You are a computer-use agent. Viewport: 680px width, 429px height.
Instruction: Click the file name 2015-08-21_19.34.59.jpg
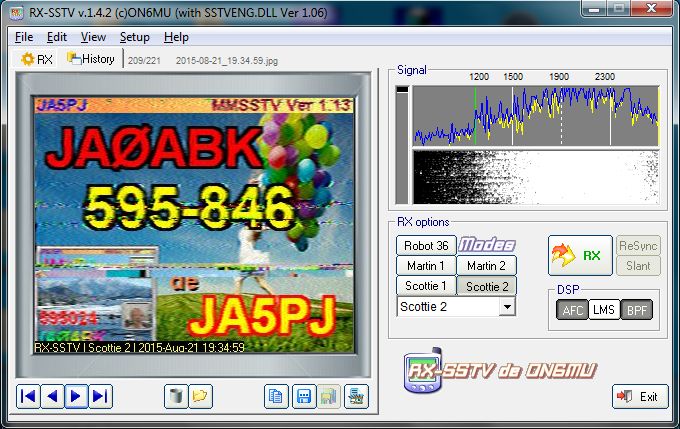tap(227, 61)
